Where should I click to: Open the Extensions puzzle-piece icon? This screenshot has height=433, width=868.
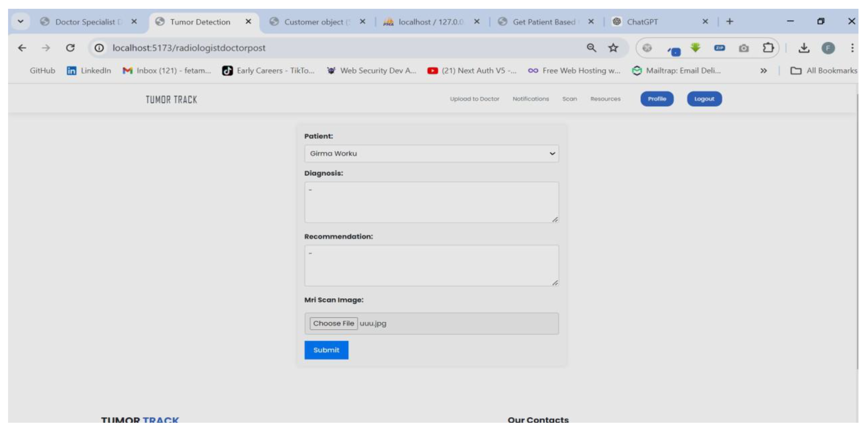pyautogui.click(x=769, y=48)
